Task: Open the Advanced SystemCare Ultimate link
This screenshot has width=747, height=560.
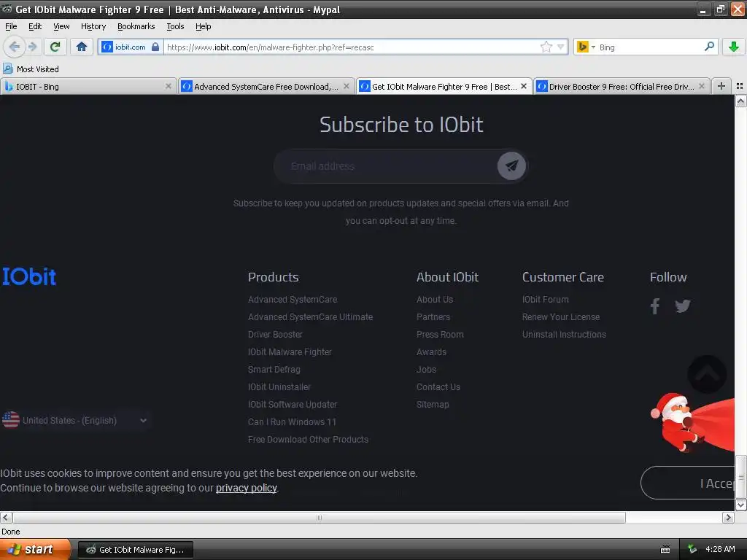Action: (310, 317)
